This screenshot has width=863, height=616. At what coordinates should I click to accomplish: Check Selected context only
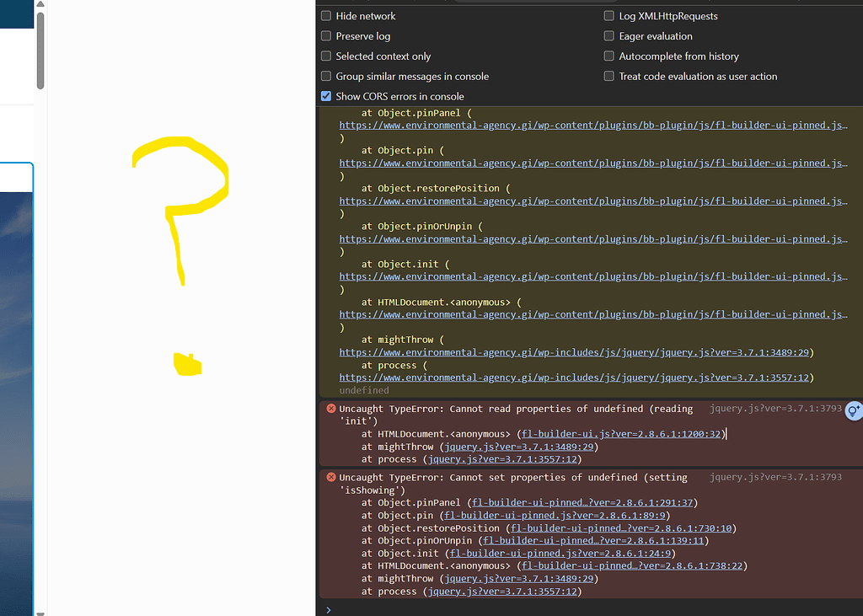point(325,56)
